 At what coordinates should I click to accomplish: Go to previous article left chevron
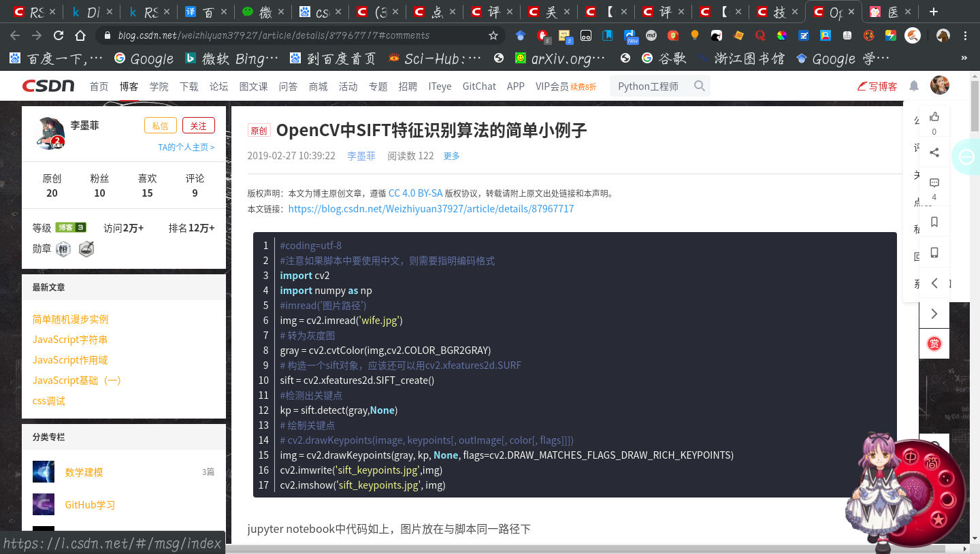[934, 283]
